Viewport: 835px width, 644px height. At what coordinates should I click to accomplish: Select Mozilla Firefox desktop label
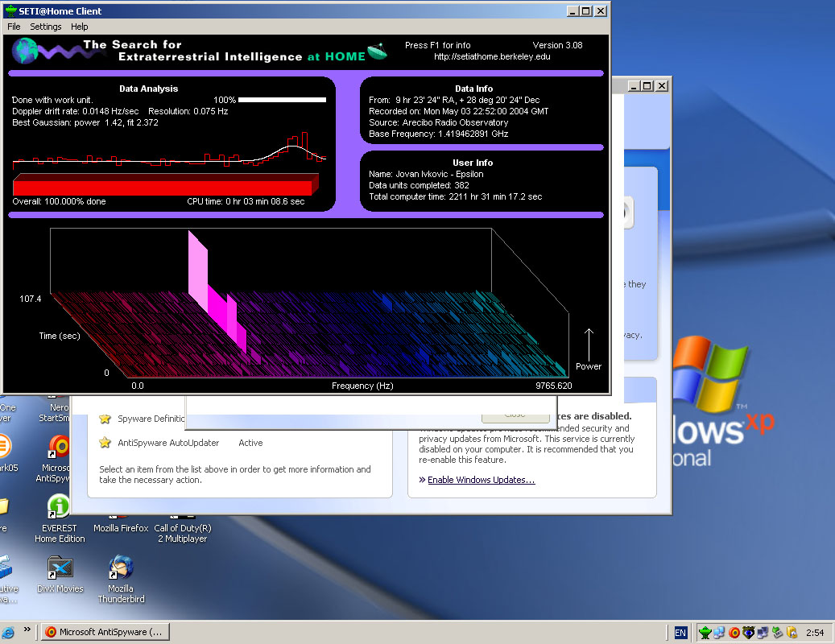pos(121,528)
